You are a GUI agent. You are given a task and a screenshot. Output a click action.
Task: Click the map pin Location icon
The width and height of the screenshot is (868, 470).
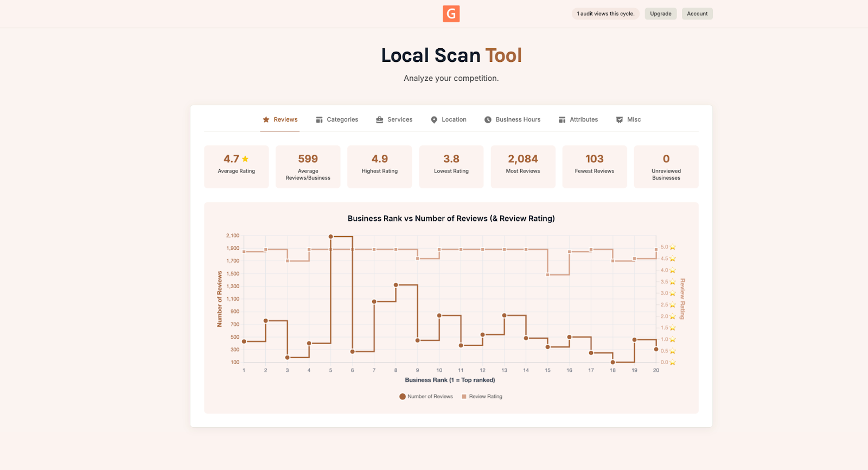(434, 119)
